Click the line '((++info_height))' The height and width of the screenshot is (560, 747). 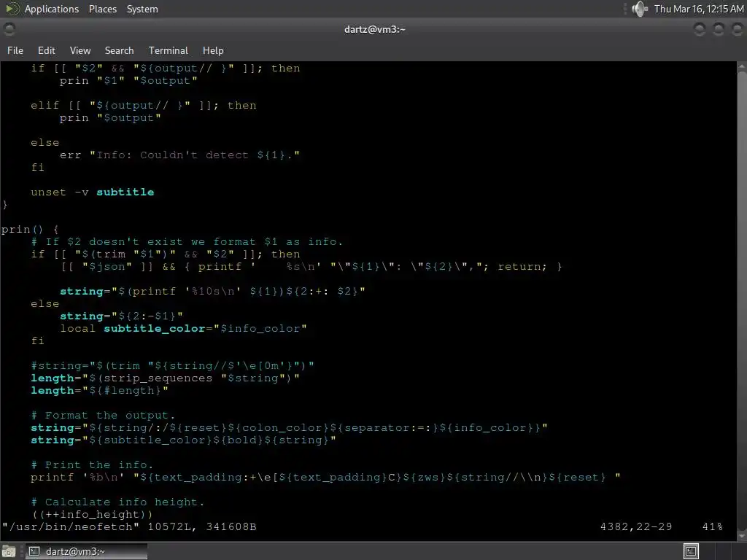coord(92,514)
